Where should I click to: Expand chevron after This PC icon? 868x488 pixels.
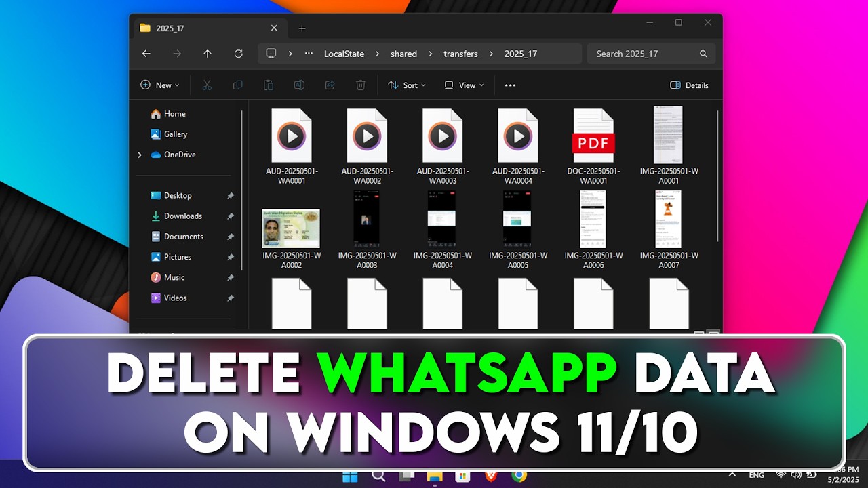290,54
